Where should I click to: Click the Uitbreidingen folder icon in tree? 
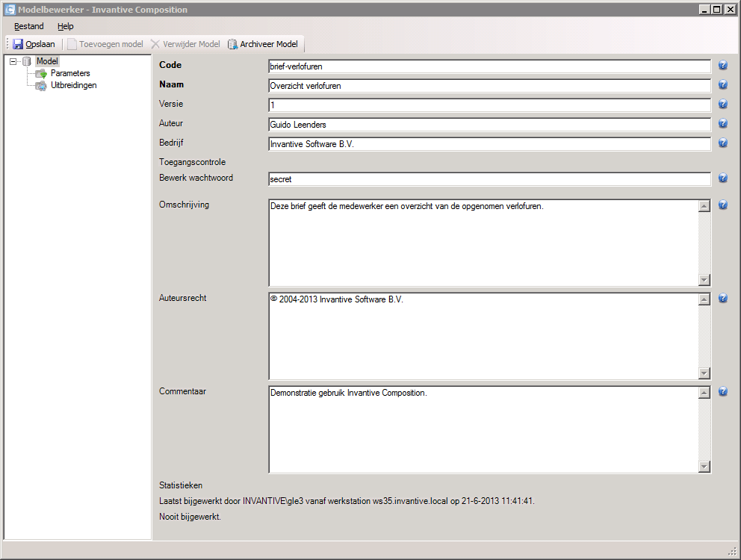[42, 86]
